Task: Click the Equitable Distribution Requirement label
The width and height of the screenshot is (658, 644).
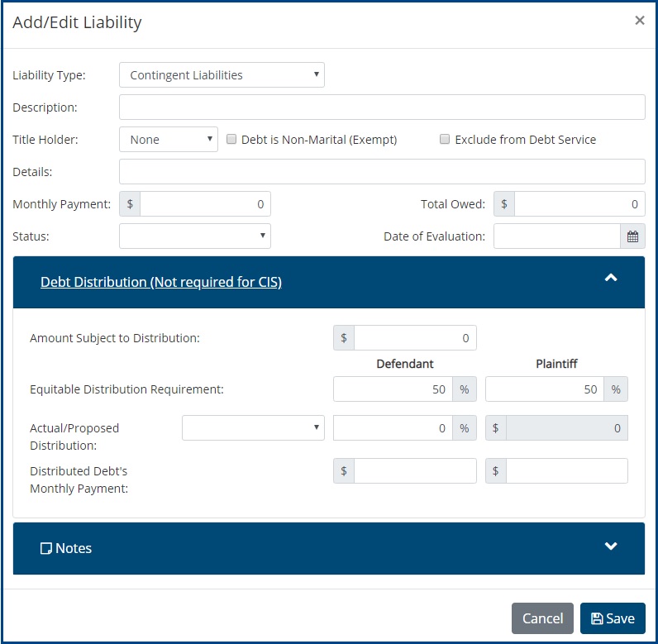Action: [126, 389]
